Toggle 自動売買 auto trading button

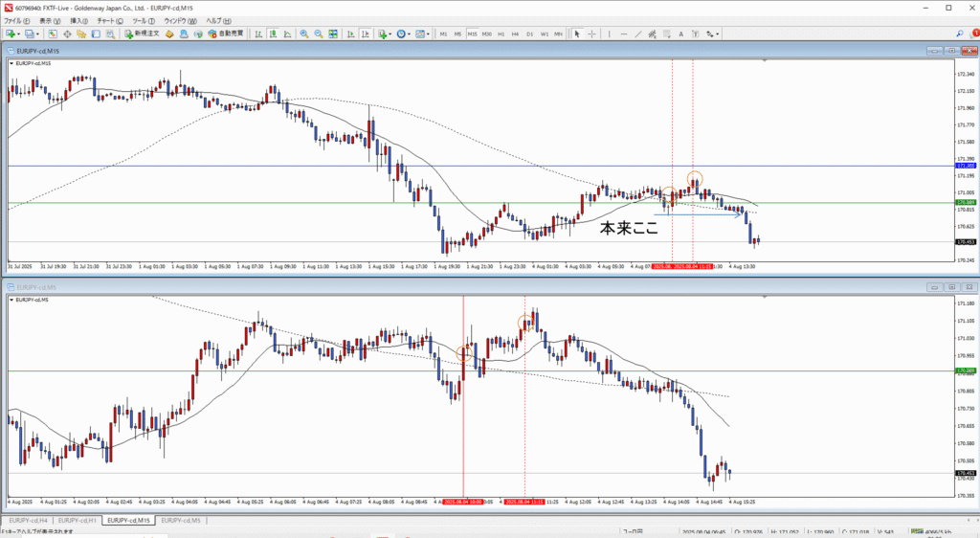[226, 34]
